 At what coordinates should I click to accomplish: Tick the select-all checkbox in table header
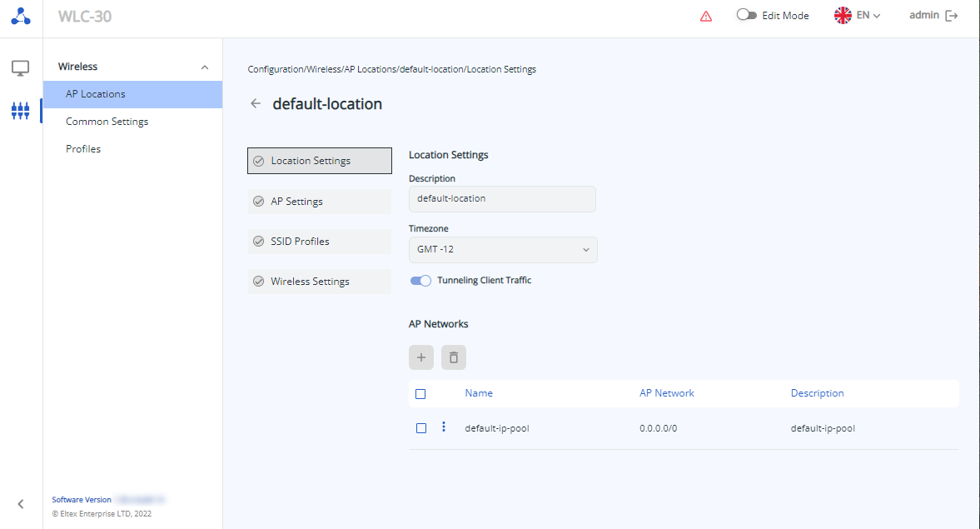[421, 394]
